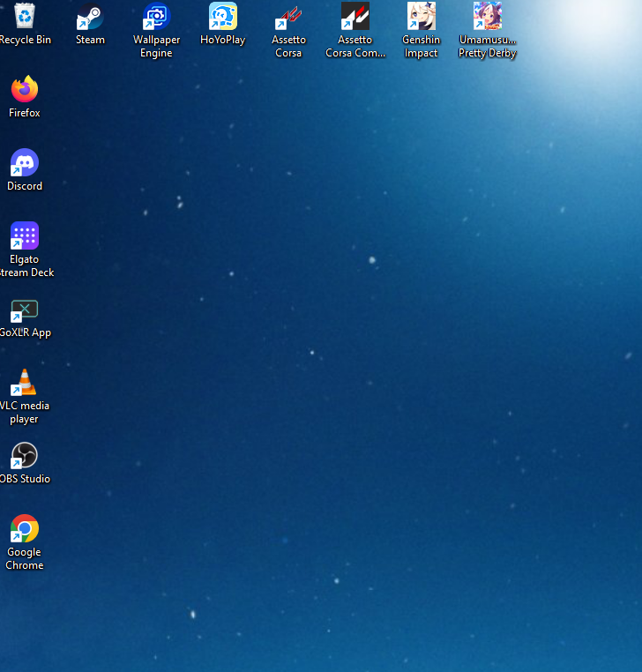The height and width of the screenshot is (672, 642).
Task: Select the Steam shortcut icon
Action: tap(90, 16)
